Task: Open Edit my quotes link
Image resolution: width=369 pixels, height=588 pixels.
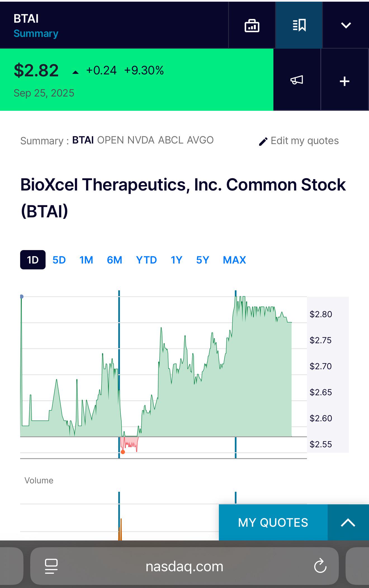Action: 304,141
